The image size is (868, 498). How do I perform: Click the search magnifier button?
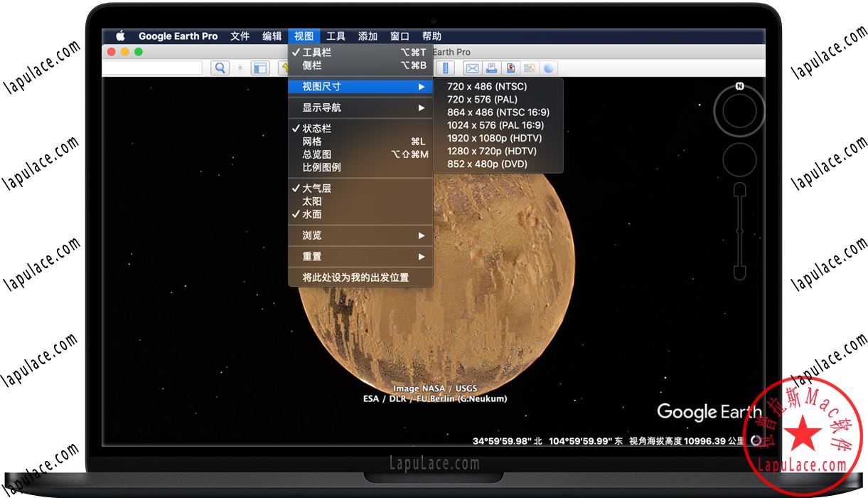220,68
